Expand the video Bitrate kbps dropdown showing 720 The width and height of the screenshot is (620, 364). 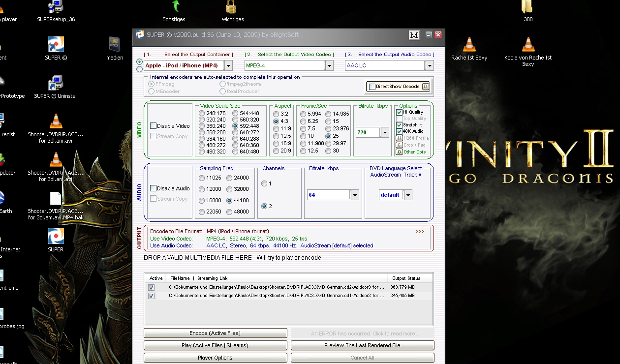[385, 132]
